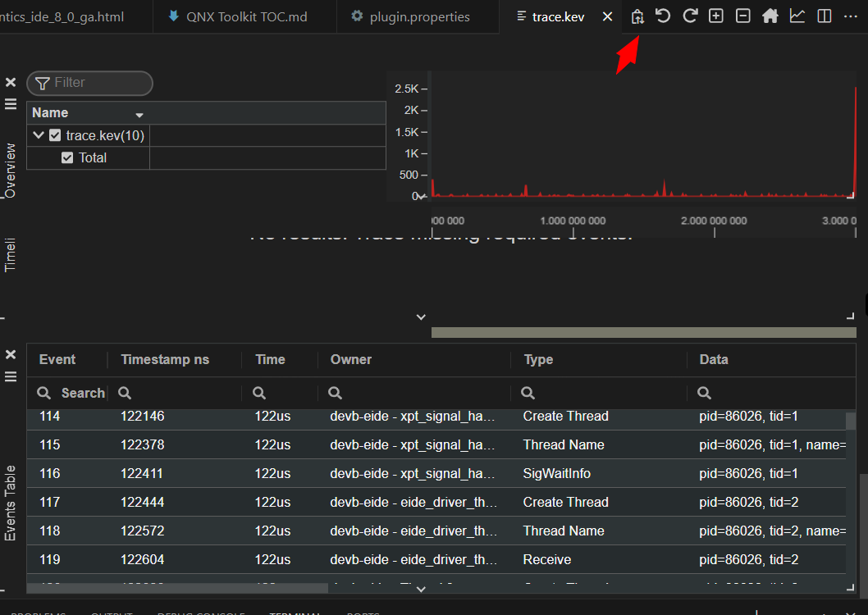This screenshot has width=868, height=615.
Task: Click the Events Table vertical label
Action: (9, 503)
